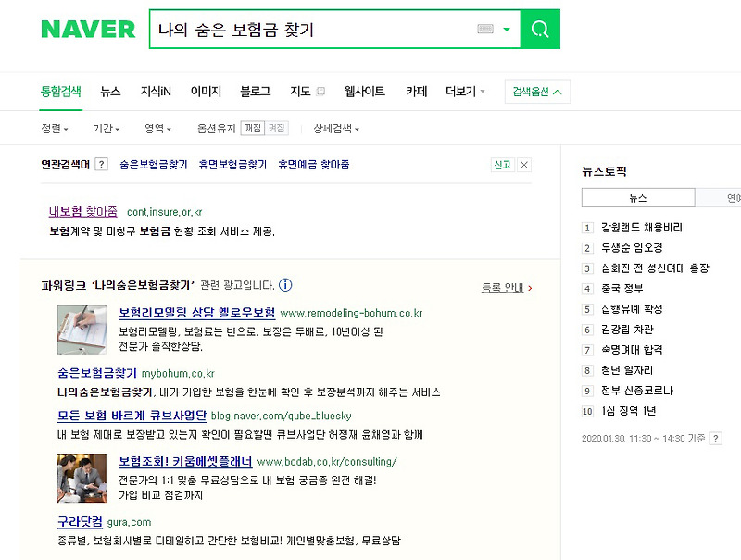
Task: Open 모든 보험 바르게 큐브사업단 link
Action: pos(132,416)
